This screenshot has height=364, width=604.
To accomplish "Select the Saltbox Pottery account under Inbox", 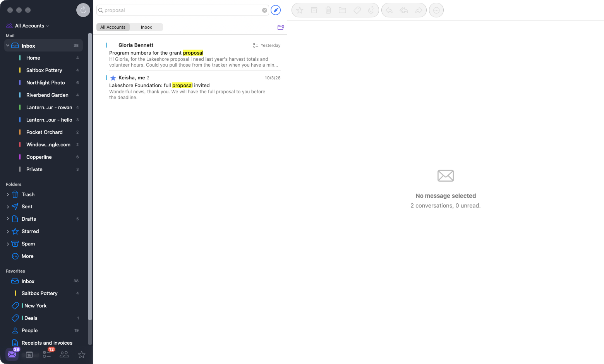I will (44, 70).
